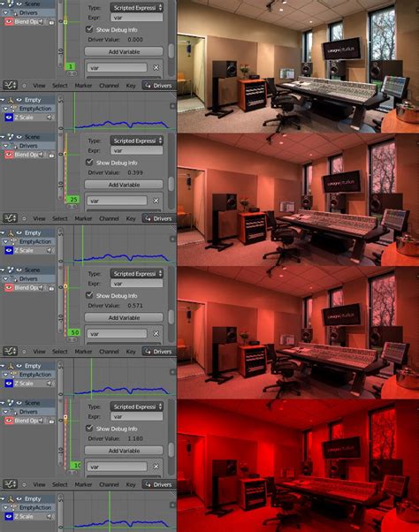The width and height of the screenshot is (419, 532).
Task: Uncheck Show Debug Info above Driver Value 0.571
Action: 89,295
